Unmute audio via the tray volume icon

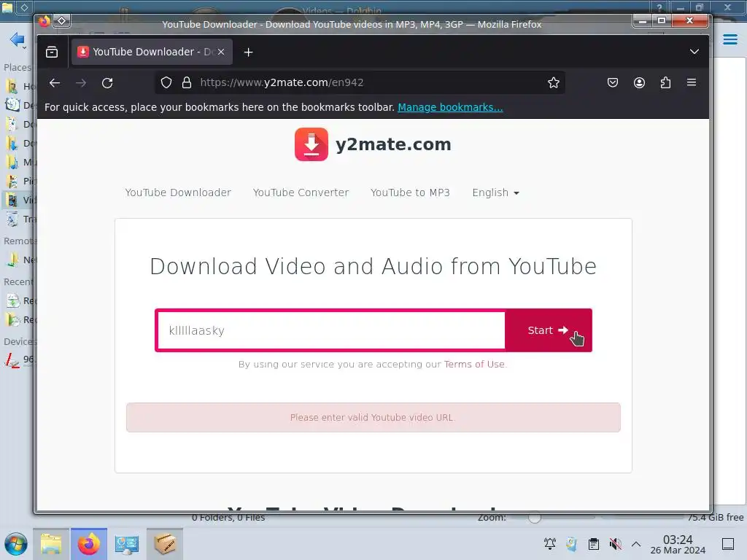click(616, 544)
